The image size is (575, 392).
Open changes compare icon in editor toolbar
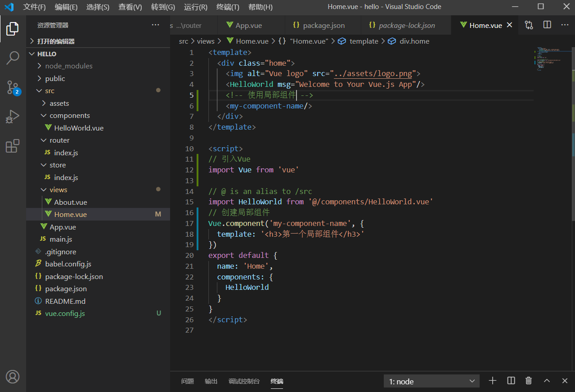529,25
